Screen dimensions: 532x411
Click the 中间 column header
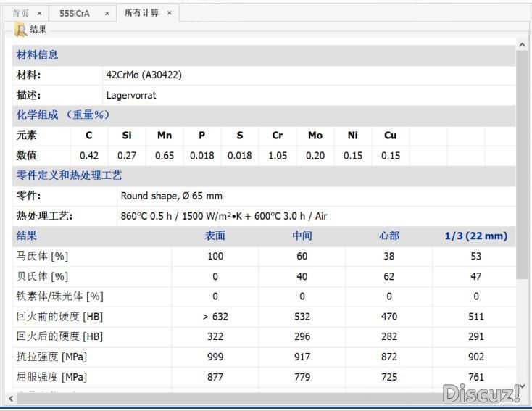tap(302, 236)
